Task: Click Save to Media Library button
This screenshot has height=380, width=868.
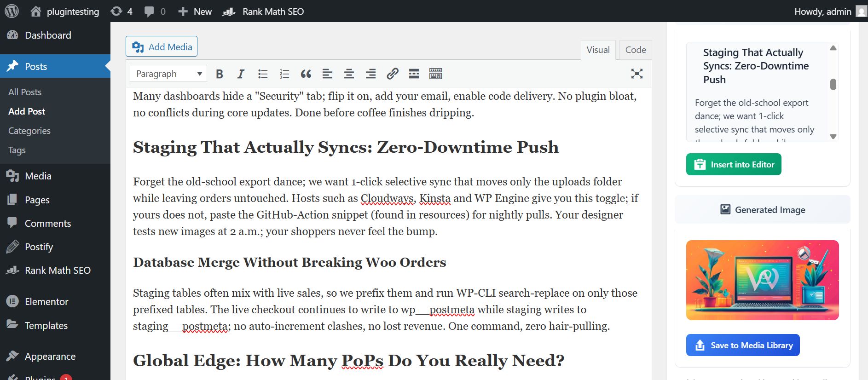Action: point(743,345)
